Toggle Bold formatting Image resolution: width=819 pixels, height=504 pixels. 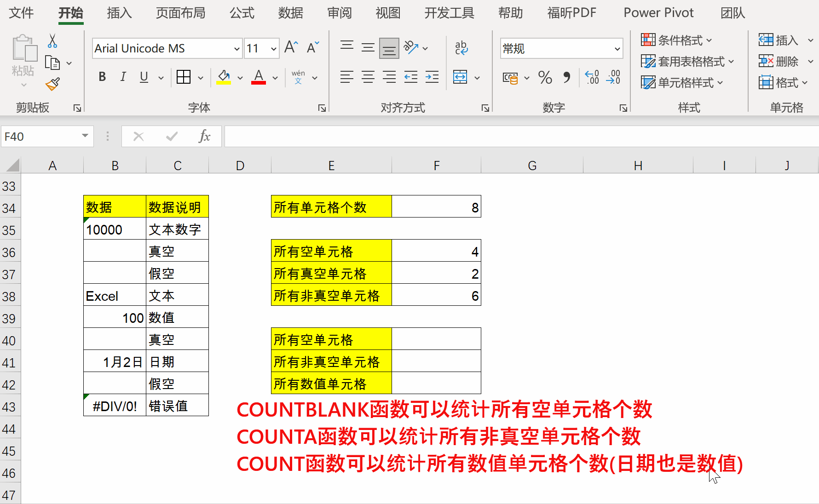102,77
